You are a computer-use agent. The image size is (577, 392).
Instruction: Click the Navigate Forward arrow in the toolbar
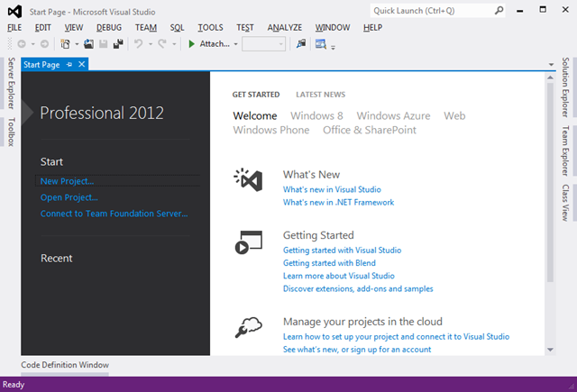coord(44,44)
